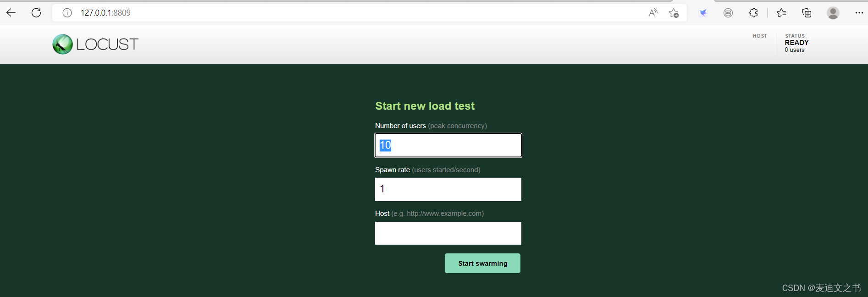
Task: Focus the Spawn rate input field
Action: click(448, 189)
